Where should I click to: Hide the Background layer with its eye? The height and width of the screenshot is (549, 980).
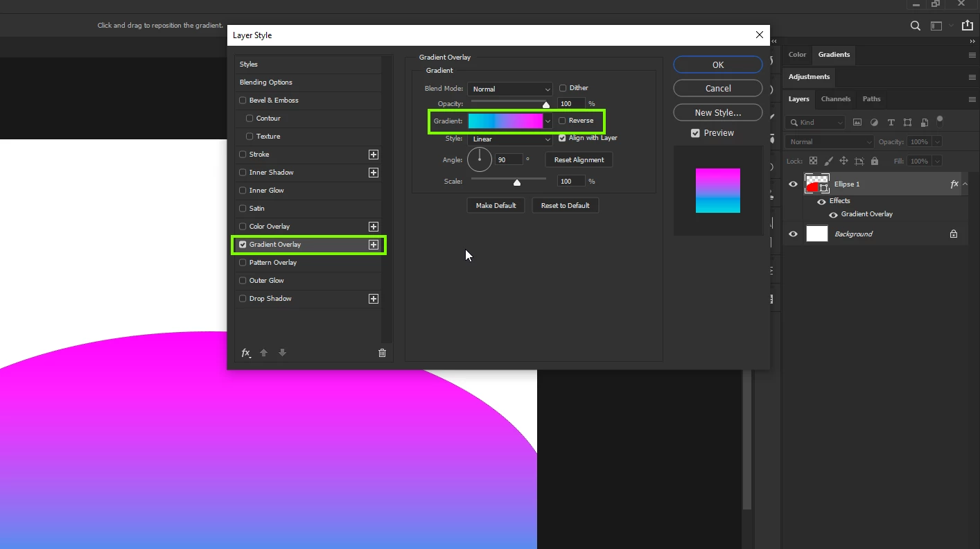[794, 234]
